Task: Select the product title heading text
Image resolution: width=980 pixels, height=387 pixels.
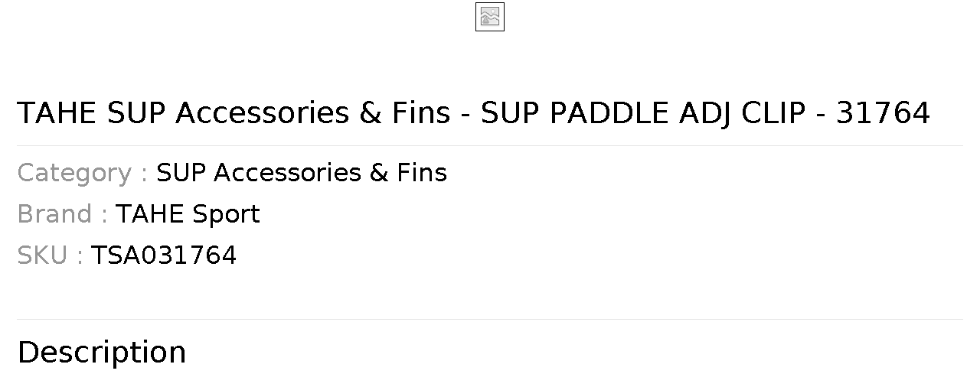Action: click(x=473, y=113)
